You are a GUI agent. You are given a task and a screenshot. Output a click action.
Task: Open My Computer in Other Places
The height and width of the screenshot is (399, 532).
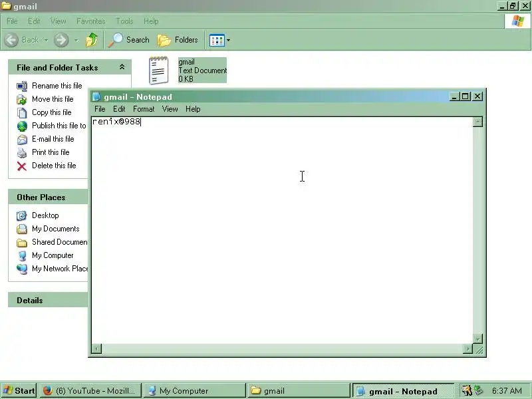coord(53,255)
